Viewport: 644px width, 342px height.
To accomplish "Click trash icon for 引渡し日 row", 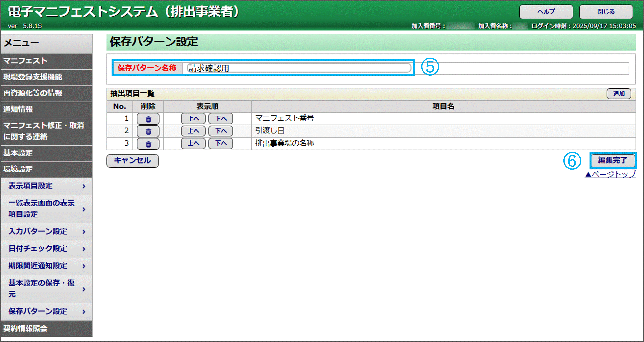I will click(148, 131).
